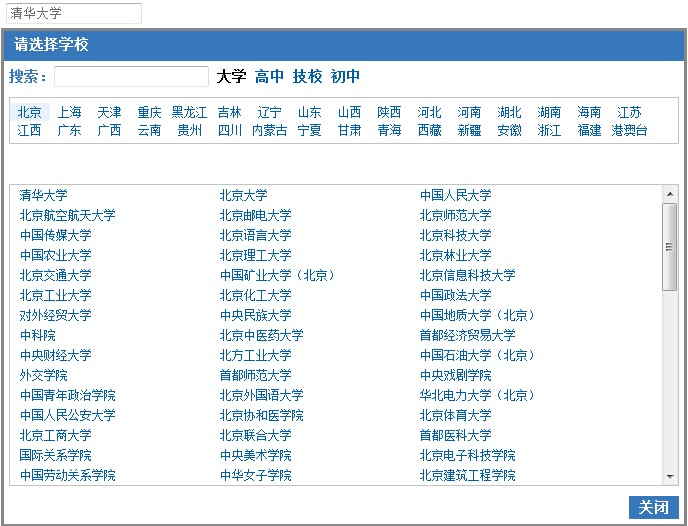Pick 中国人民大学 from the list

coord(455,195)
